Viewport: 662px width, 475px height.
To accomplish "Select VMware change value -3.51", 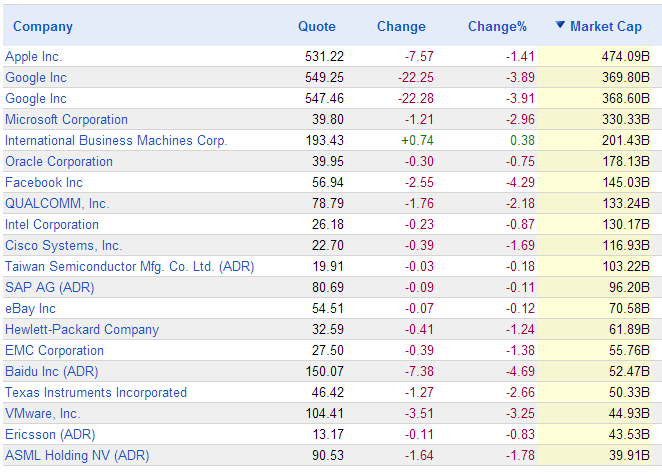I will [x=419, y=414].
